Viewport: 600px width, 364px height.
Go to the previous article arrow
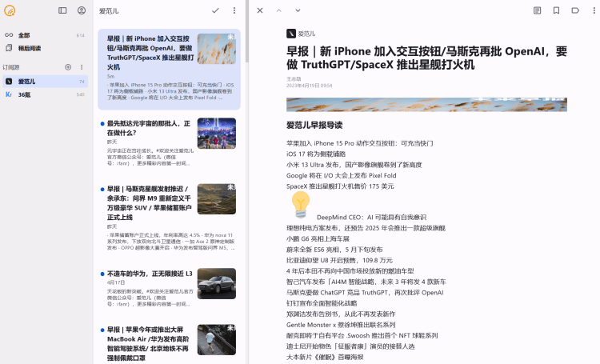point(279,10)
